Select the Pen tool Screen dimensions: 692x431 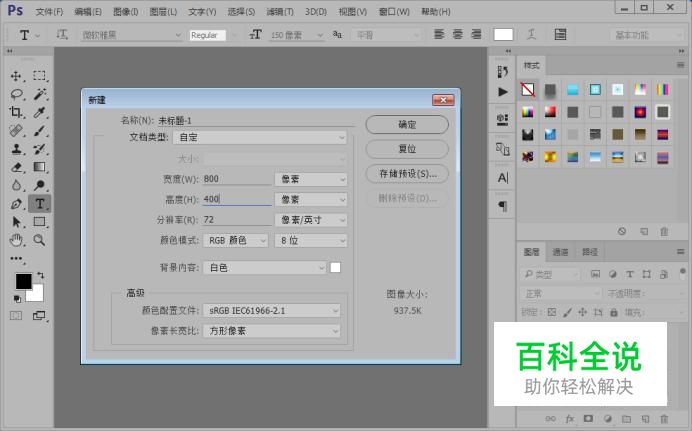[x=16, y=203]
